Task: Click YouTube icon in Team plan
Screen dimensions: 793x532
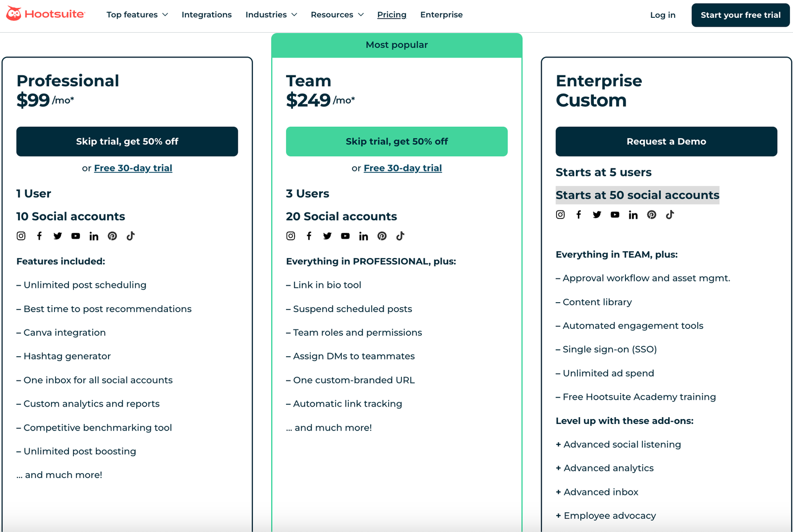Action: point(345,236)
